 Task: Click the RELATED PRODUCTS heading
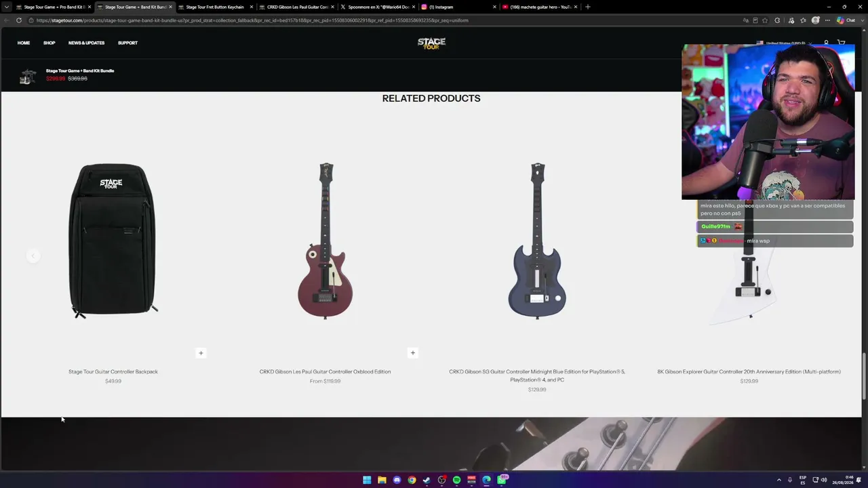click(431, 98)
